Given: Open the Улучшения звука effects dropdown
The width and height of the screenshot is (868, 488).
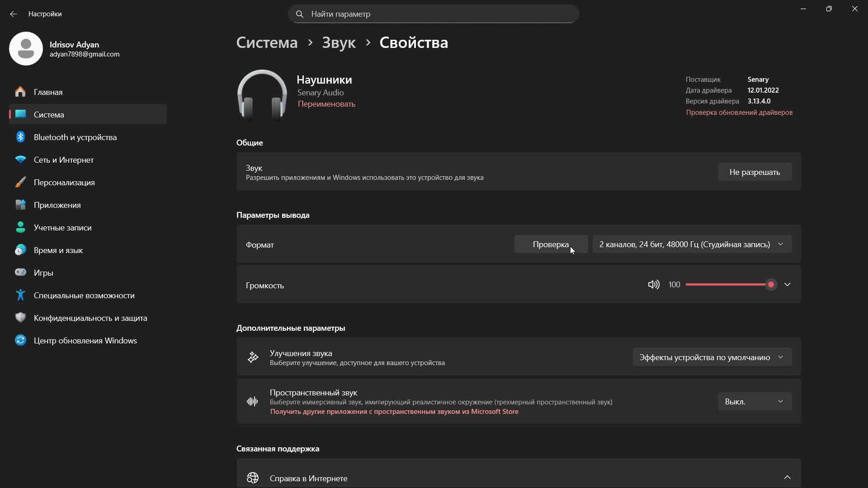Looking at the screenshot, I should 712,357.
